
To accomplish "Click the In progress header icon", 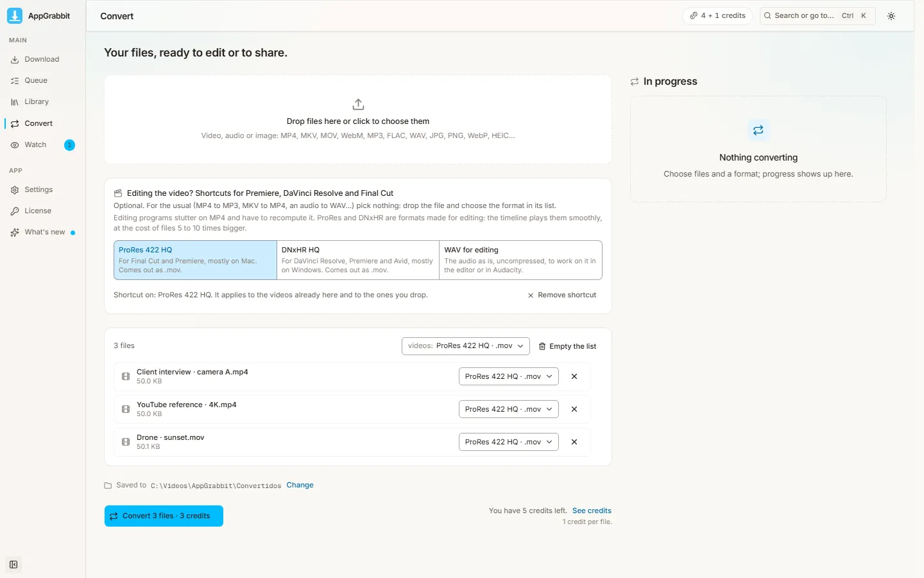I will 635,82.
